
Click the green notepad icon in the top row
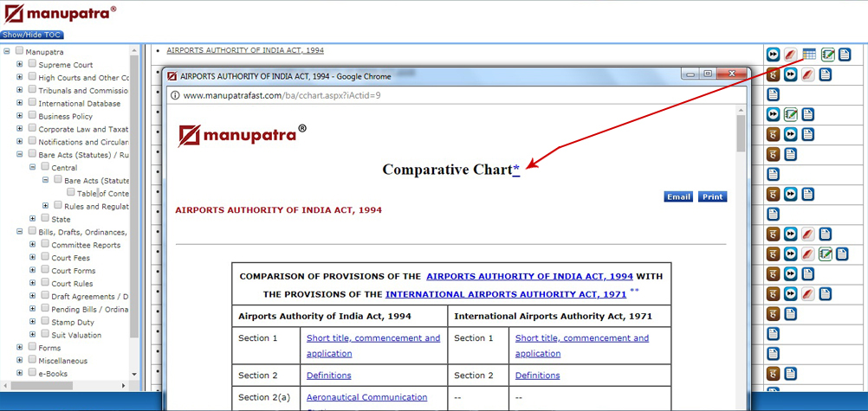pyautogui.click(x=827, y=55)
